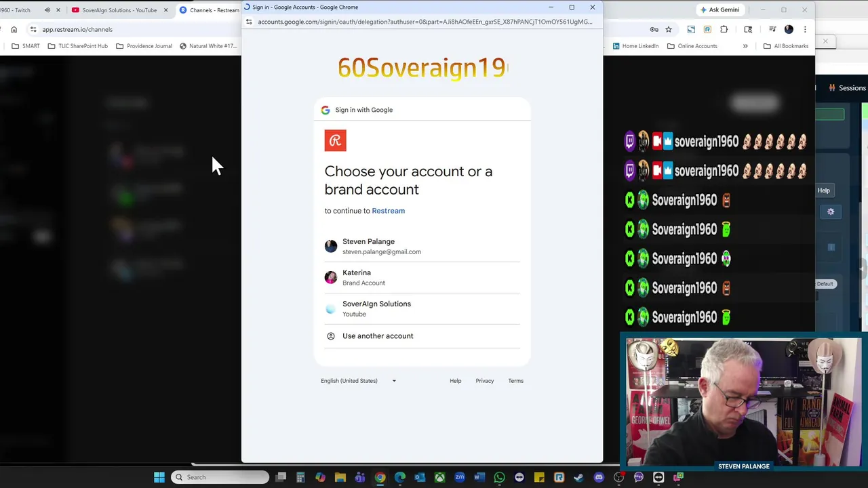The image size is (868, 488).
Task: Click Use another account
Action: pos(422,335)
